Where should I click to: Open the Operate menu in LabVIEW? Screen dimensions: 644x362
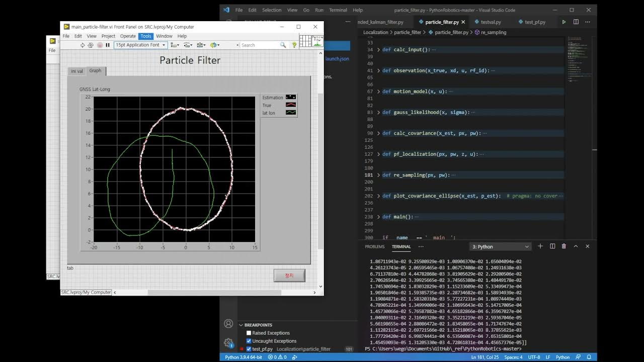pos(128,36)
